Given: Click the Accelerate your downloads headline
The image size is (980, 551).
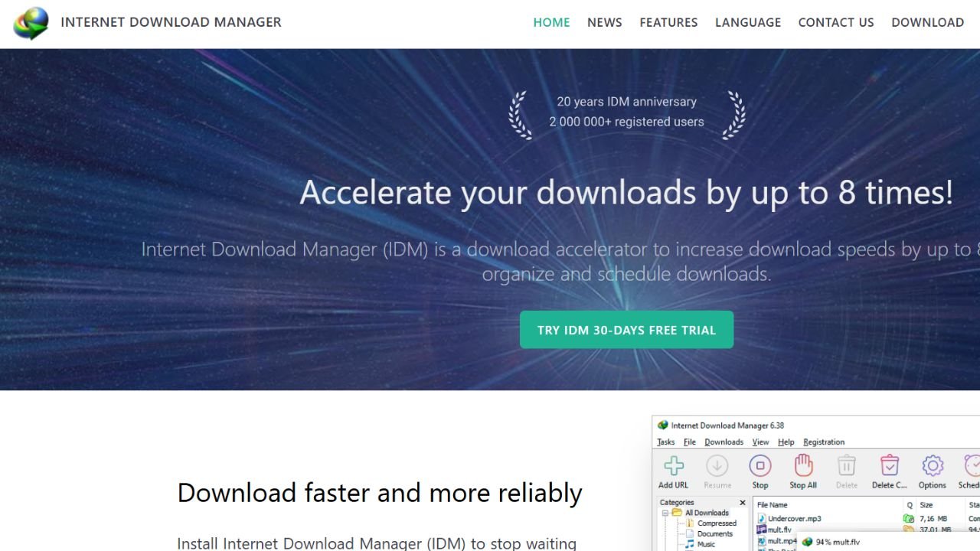Looking at the screenshot, I should pos(626,192).
